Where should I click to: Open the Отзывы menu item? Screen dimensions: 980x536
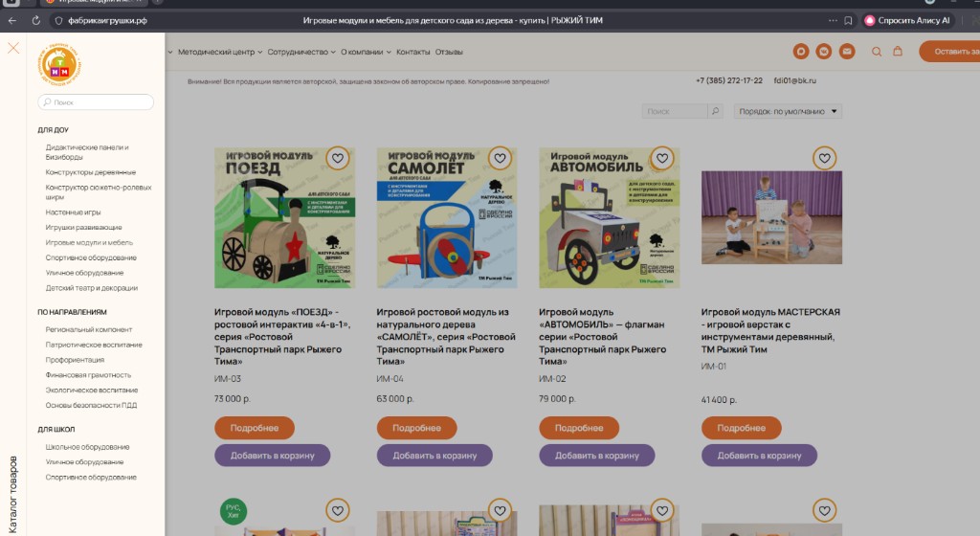click(449, 52)
